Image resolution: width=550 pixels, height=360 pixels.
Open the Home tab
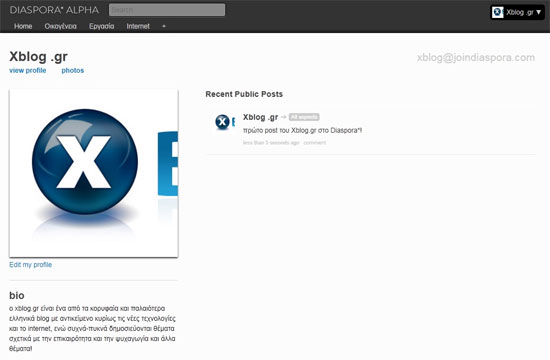pos(23,26)
